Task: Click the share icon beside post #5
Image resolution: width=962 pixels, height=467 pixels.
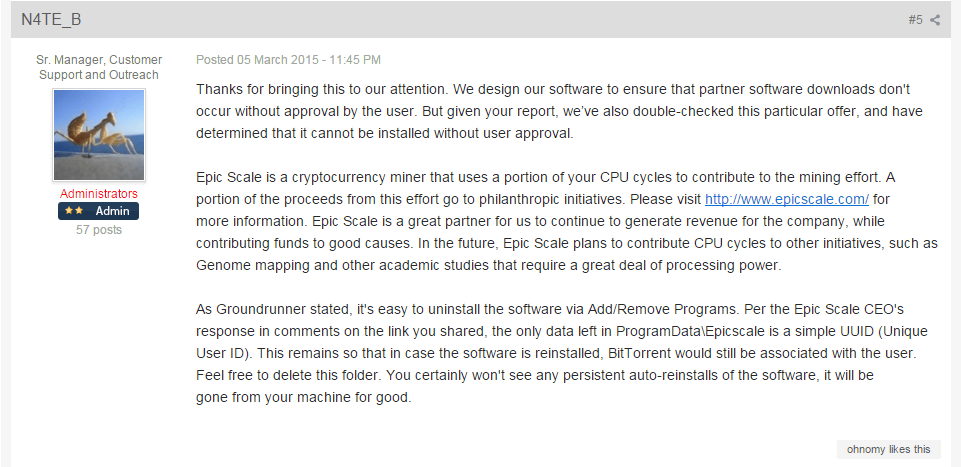Action: click(934, 20)
